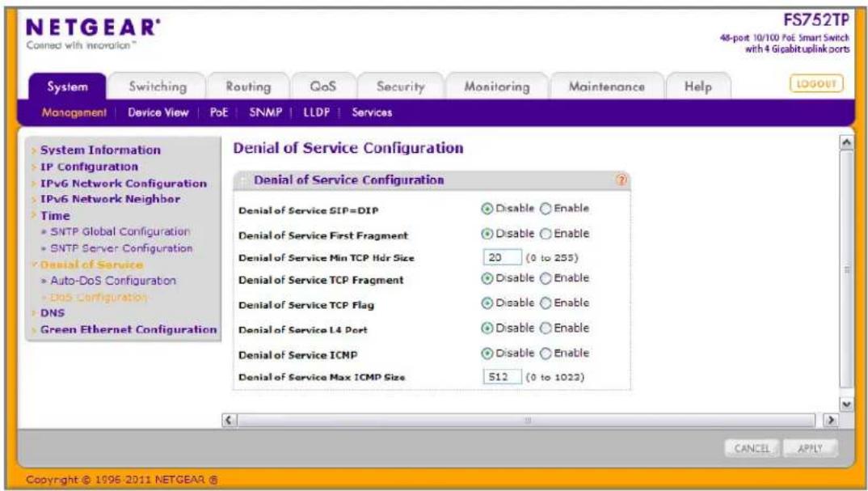The width and height of the screenshot is (868, 491).
Task: Click the horizontal scrollbar thumb
Action: click(526, 420)
